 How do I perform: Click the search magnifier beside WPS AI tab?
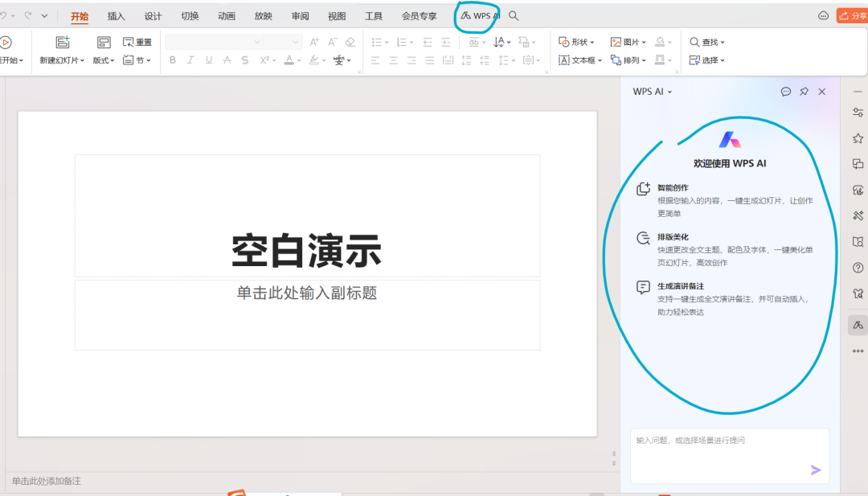514,16
